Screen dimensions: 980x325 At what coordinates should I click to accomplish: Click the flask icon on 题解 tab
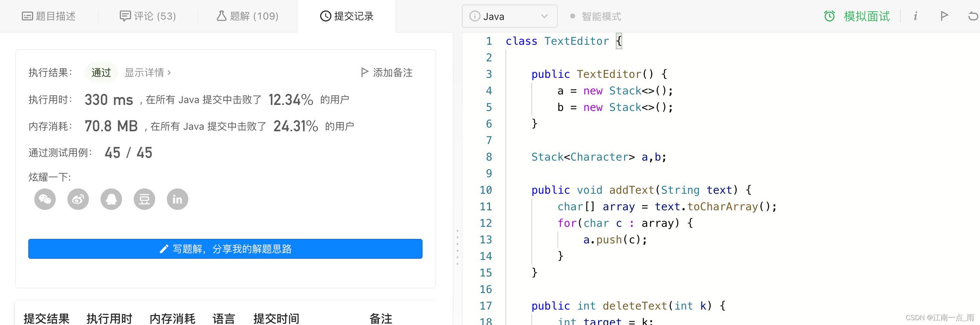(x=221, y=16)
